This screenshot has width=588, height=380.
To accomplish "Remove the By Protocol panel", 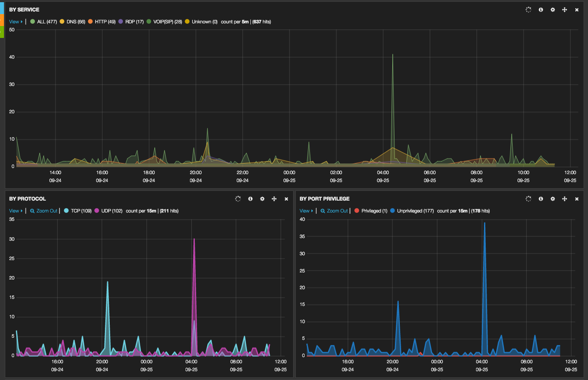I will click(x=286, y=199).
